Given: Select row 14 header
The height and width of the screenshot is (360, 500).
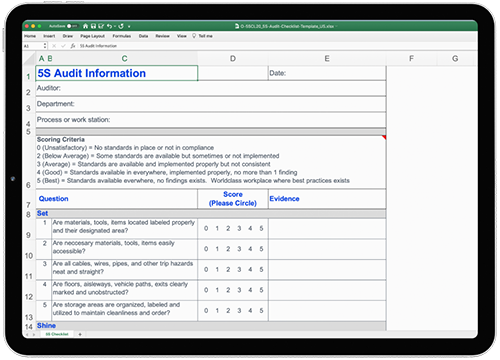Looking at the screenshot, I should coord(29,327).
